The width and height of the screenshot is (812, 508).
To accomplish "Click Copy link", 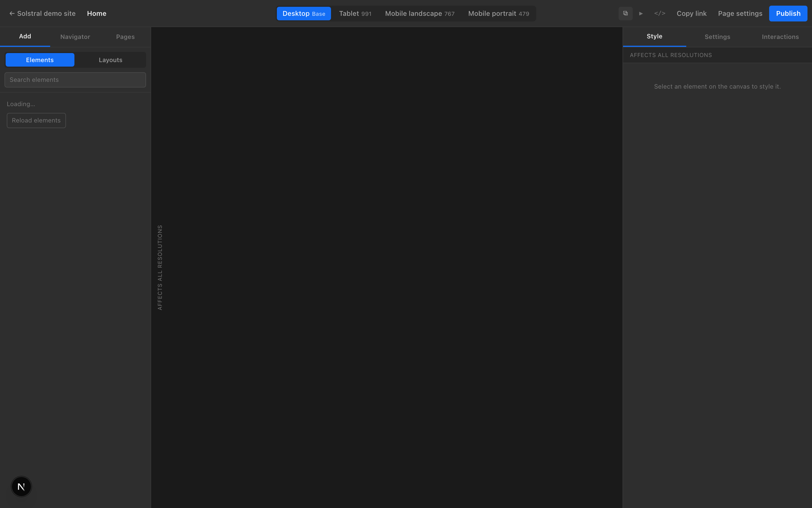I will click(x=692, y=14).
